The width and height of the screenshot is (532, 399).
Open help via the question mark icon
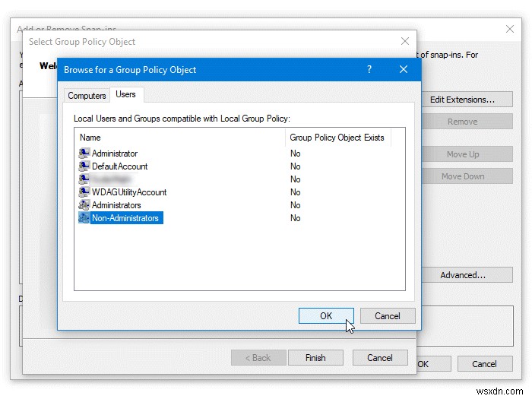(369, 70)
